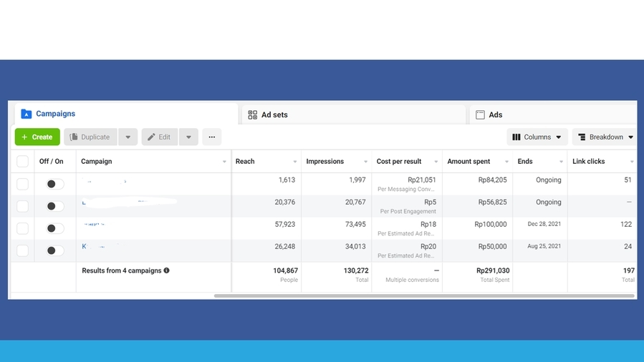Open the Ads tab

(554, 114)
